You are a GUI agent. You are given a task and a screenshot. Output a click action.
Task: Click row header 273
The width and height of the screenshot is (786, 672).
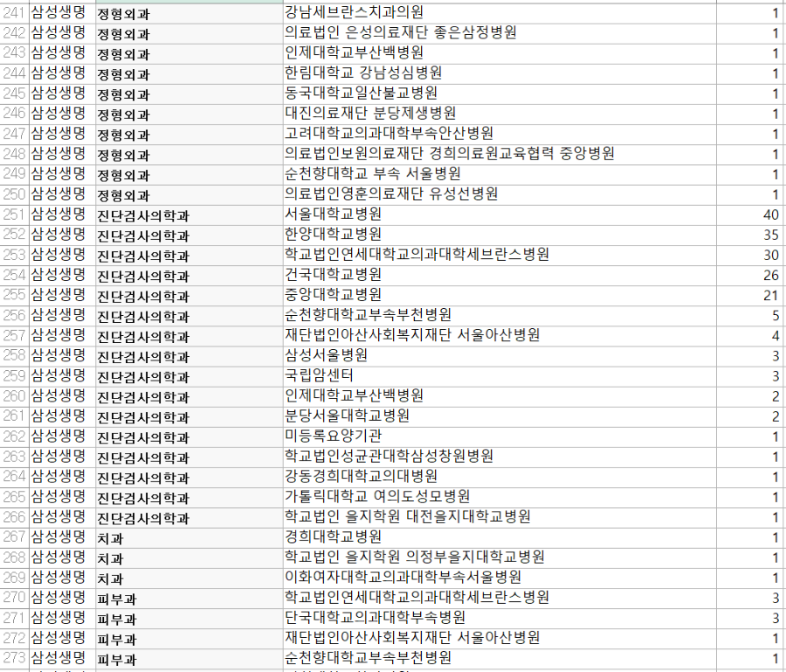pyautogui.click(x=15, y=659)
